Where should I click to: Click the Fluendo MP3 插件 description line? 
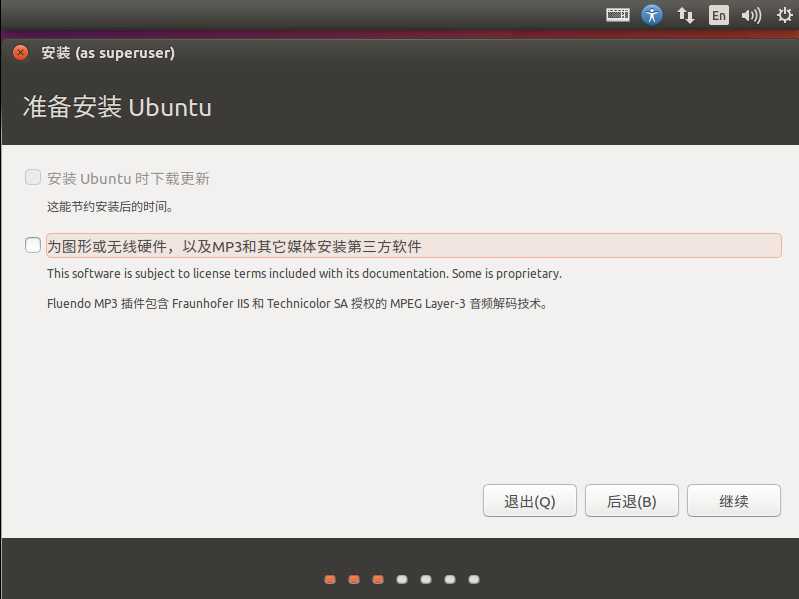(298, 304)
